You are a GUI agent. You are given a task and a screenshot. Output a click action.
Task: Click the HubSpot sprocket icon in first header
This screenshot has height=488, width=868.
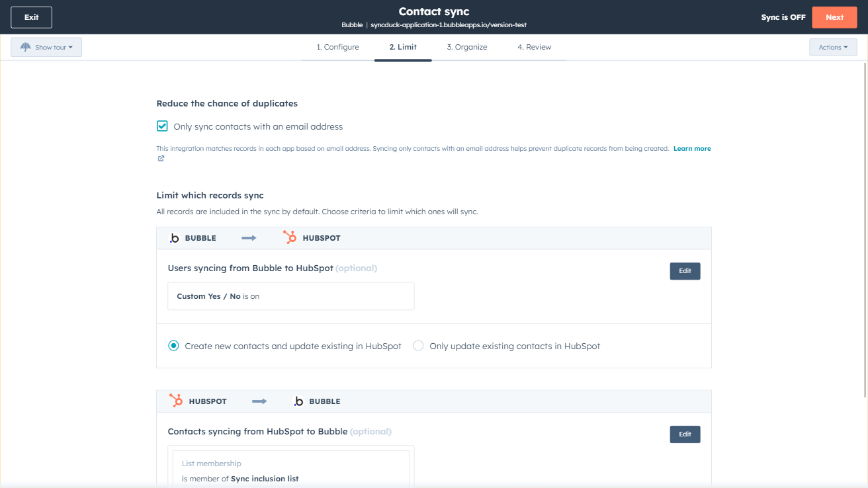(x=290, y=237)
